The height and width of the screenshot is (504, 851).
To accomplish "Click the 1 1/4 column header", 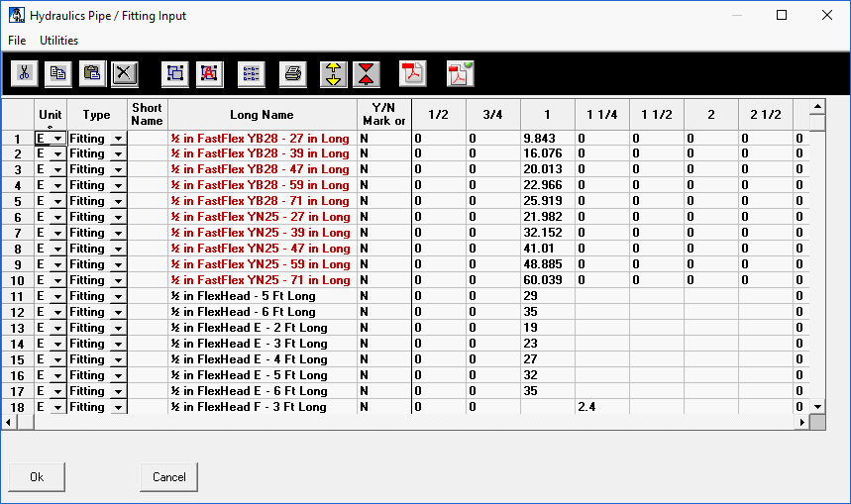I will pyautogui.click(x=602, y=115).
